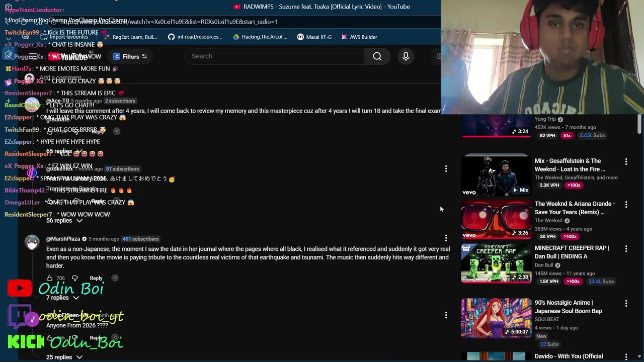This screenshot has width=644, height=362.
Task: Open the ml-road/resources GitHub bookmark
Action: coord(195,37)
